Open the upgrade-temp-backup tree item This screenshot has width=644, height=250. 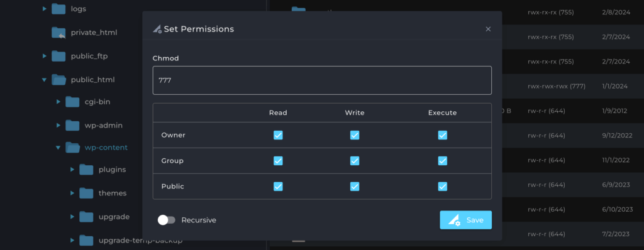click(140, 241)
